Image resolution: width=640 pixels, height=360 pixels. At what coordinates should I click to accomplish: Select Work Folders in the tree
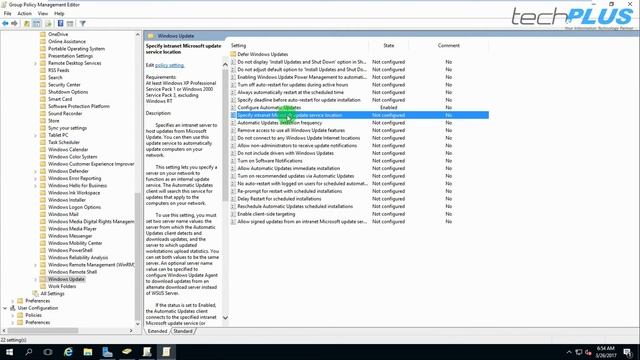(x=62, y=287)
